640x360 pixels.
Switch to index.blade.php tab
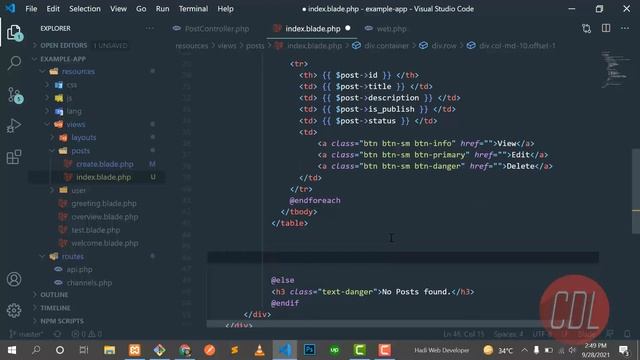point(312,29)
